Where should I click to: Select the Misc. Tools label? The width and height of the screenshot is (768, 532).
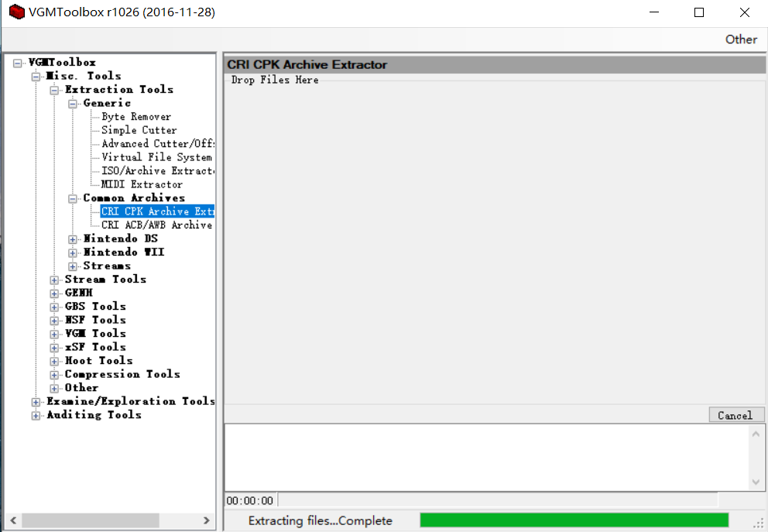point(84,76)
